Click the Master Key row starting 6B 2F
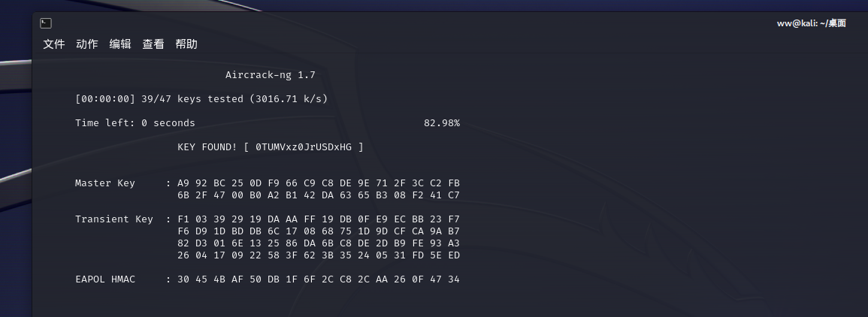 pos(319,195)
